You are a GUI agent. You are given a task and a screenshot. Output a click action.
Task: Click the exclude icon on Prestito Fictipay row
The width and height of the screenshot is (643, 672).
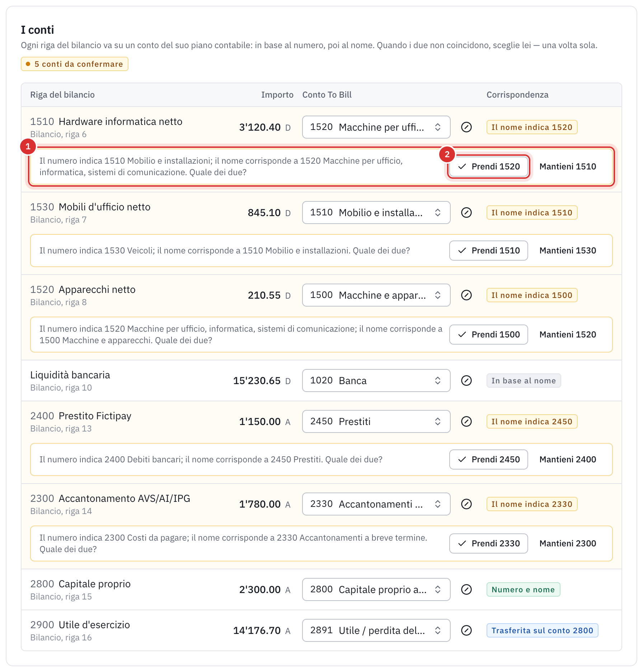(466, 421)
